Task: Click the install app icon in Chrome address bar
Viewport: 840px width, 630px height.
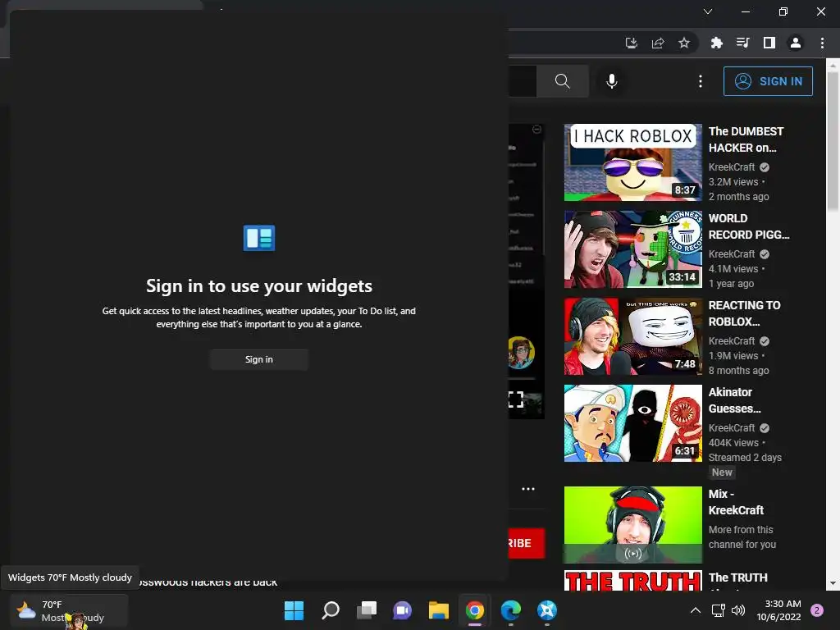Action: point(632,43)
